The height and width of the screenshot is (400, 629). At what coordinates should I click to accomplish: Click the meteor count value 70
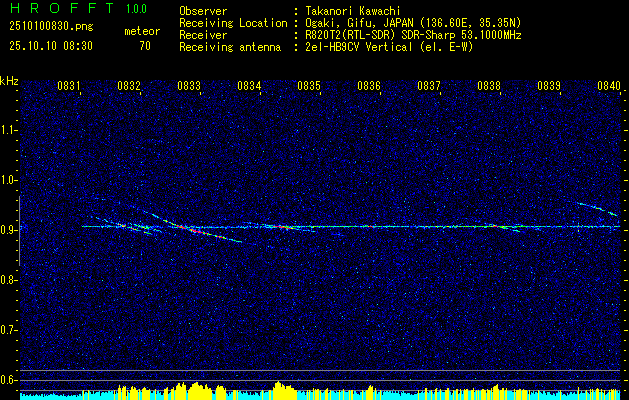(x=145, y=46)
